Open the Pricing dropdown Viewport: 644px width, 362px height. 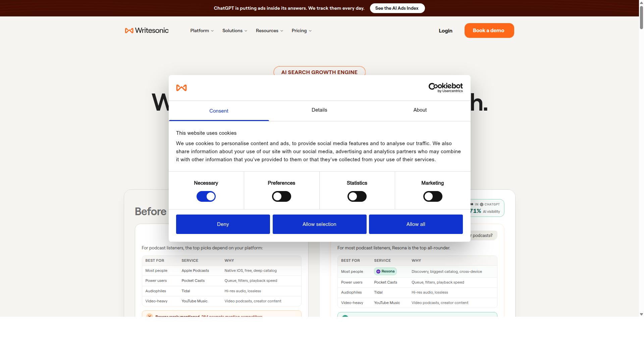302,31
